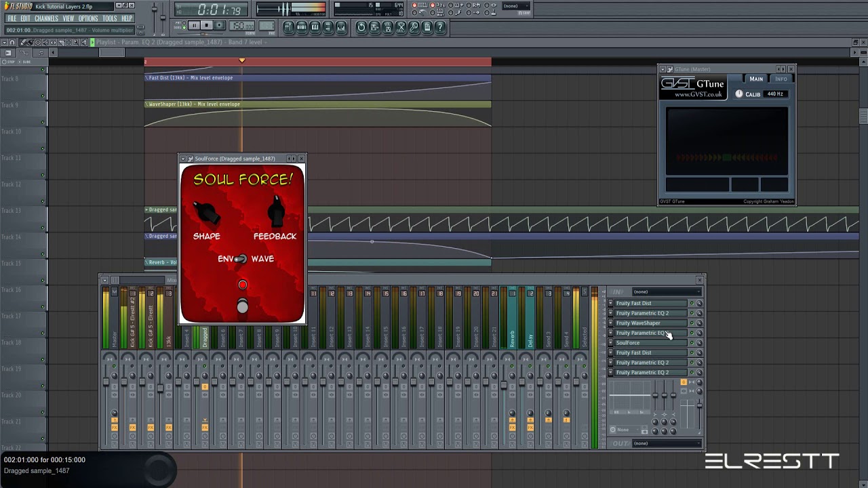This screenshot has height=488, width=868.
Task: Select the playlist Draw pencil tool
Action: tap(23, 42)
